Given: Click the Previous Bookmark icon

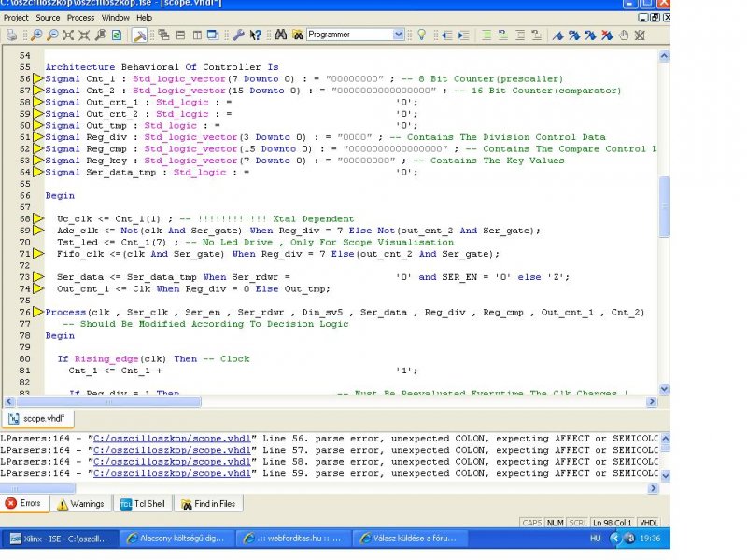Looking at the screenshot, I should coord(590,35).
